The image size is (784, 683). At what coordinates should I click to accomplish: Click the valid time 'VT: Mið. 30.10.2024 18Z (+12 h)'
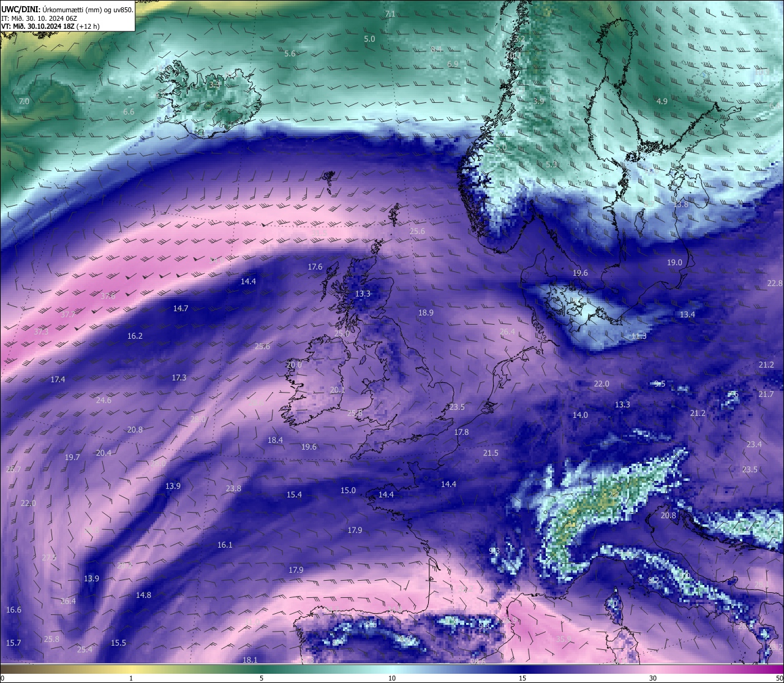(50, 26)
